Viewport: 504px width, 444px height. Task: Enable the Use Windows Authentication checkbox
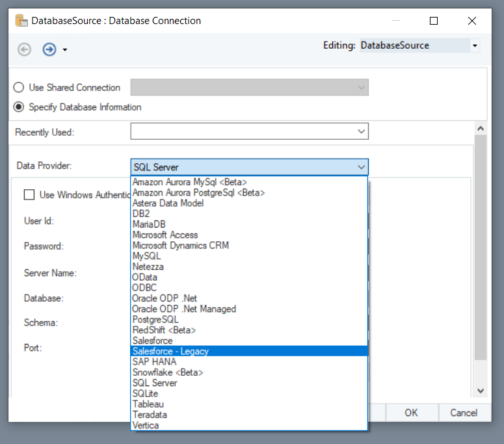(x=29, y=194)
